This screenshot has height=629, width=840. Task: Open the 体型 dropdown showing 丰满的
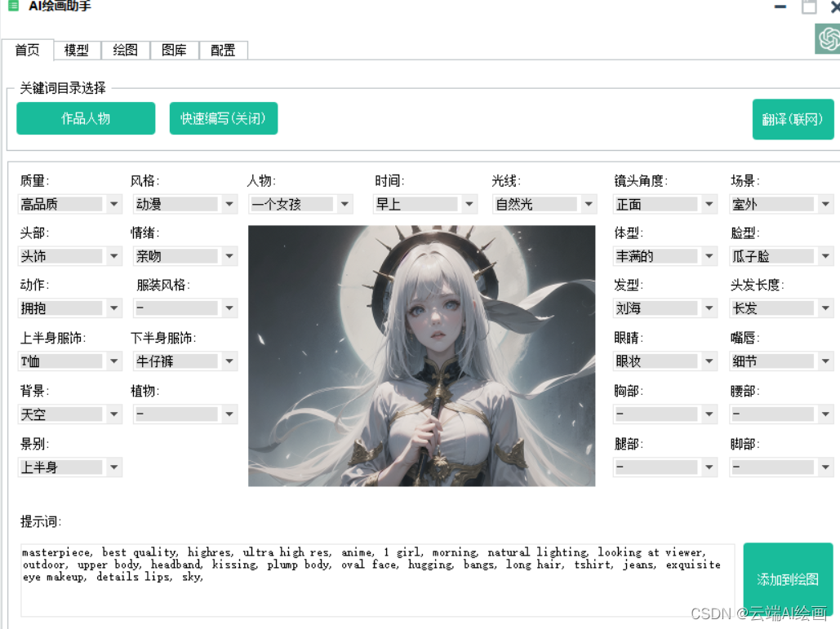coord(664,256)
